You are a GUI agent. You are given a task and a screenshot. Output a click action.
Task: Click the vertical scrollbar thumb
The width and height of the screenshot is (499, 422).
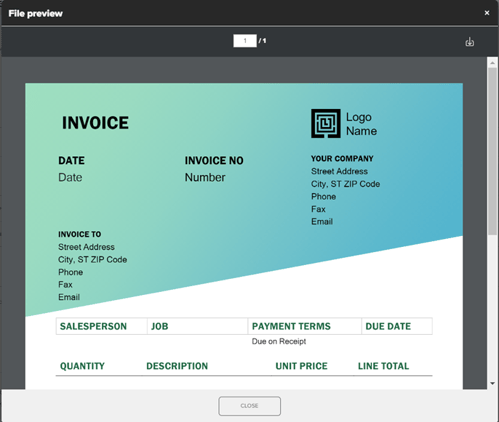click(x=492, y=151)
